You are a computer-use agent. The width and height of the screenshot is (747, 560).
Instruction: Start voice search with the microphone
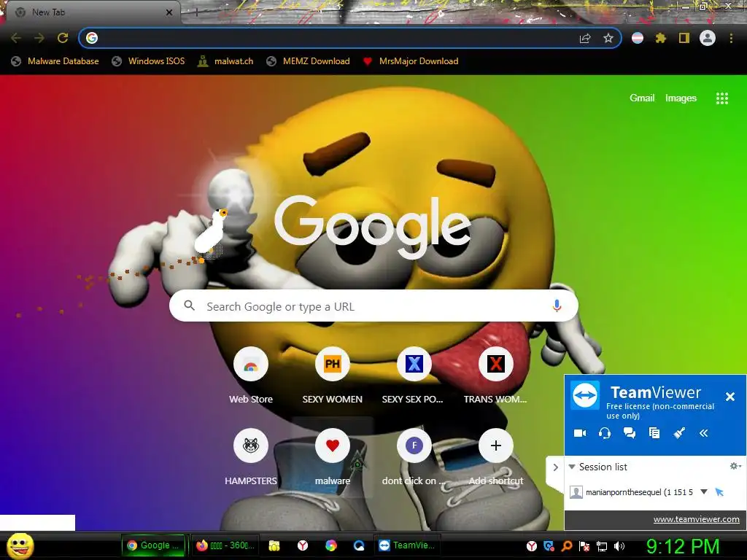click(557, 306)
